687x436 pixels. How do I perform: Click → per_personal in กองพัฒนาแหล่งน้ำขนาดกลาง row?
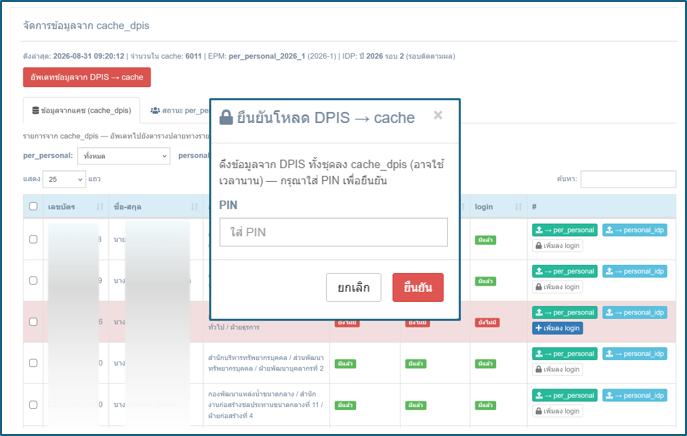[x=565, y=395]
